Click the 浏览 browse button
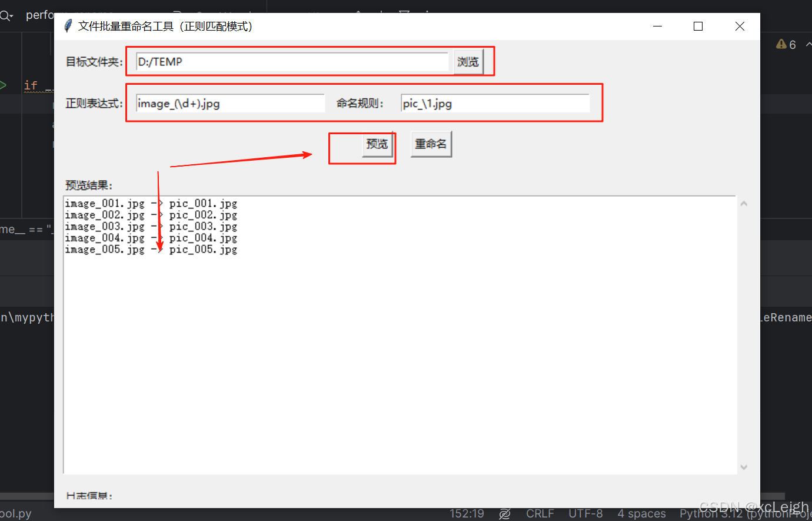Screen dimensions: 812x521 (468, 62)
